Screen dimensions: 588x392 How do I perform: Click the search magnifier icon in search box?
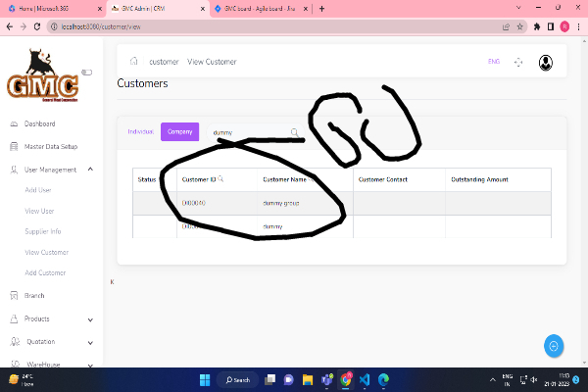click(x=295, y=131)
